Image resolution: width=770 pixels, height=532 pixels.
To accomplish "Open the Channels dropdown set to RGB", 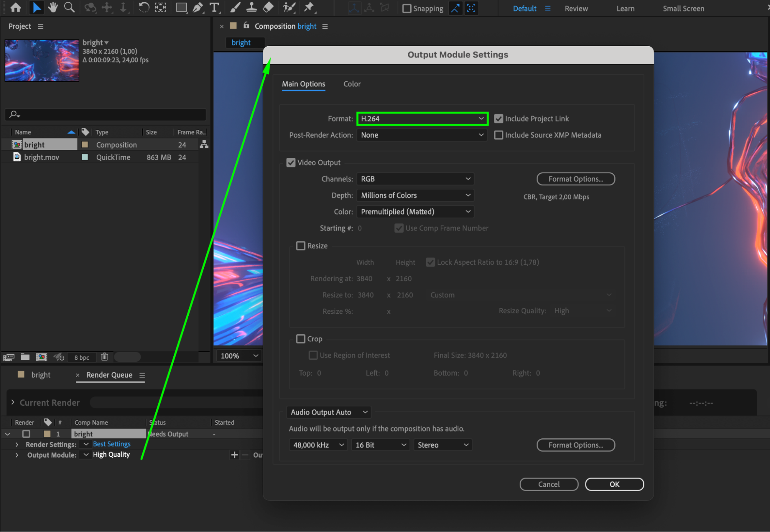I will coord(415,179).
